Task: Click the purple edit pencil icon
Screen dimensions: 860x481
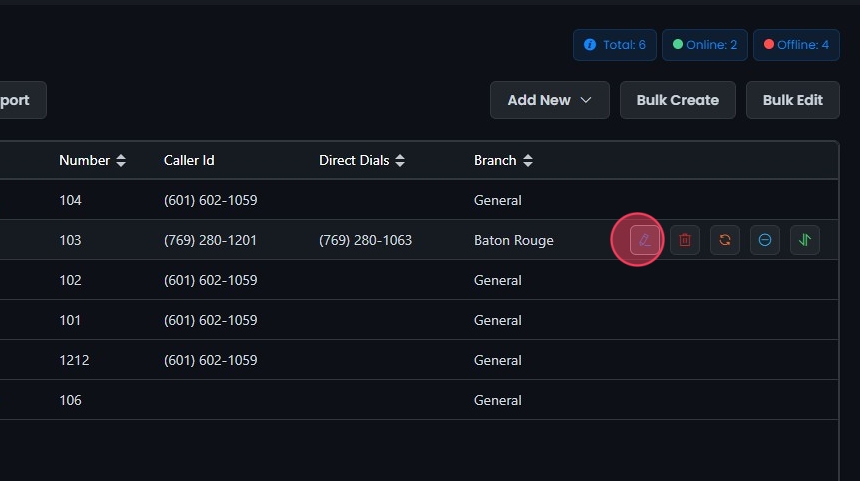Action: tap(645, 240)
